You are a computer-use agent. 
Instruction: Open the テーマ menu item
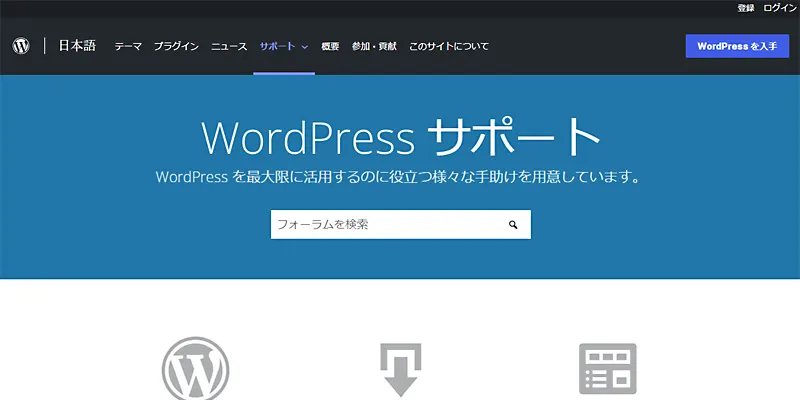point(128,47)
